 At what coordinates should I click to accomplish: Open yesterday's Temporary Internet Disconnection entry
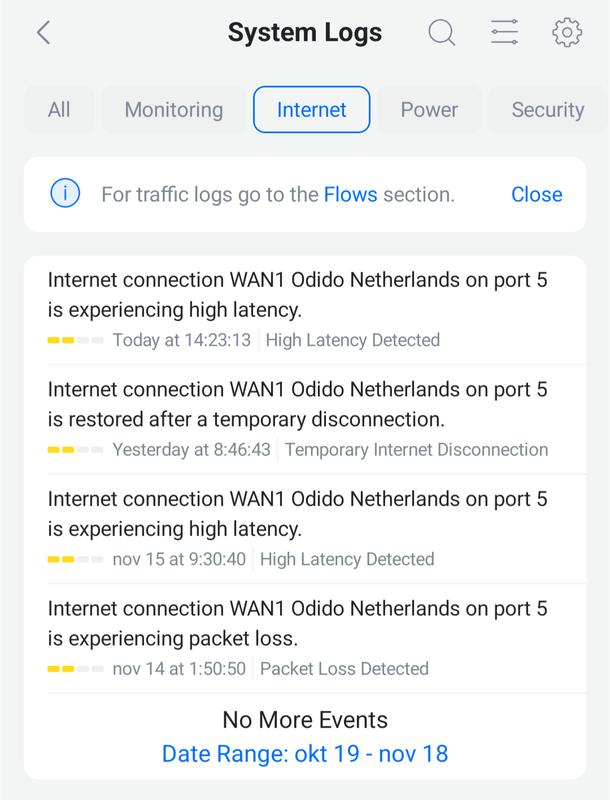pyautogui.click(x=305, y=415)
